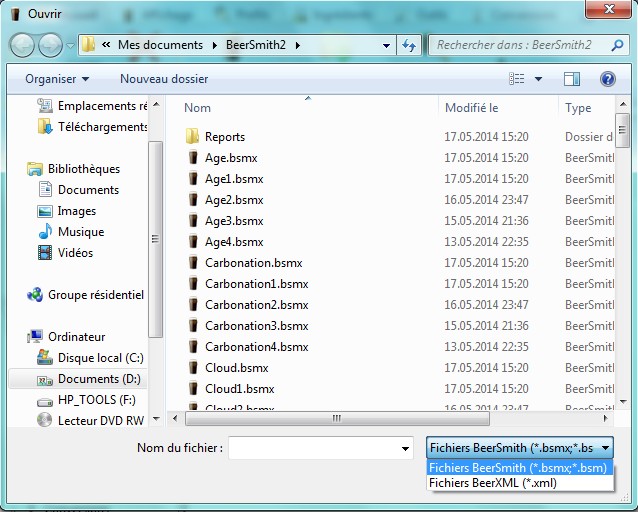The image size is (638, 512).
Task: Toggle the preview pane icon
Action: click(x=571, y=78)
